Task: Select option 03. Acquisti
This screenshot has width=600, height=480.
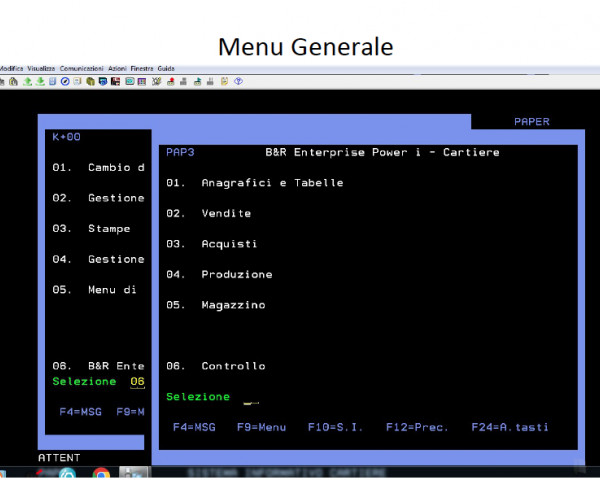Action: (212, 244)
